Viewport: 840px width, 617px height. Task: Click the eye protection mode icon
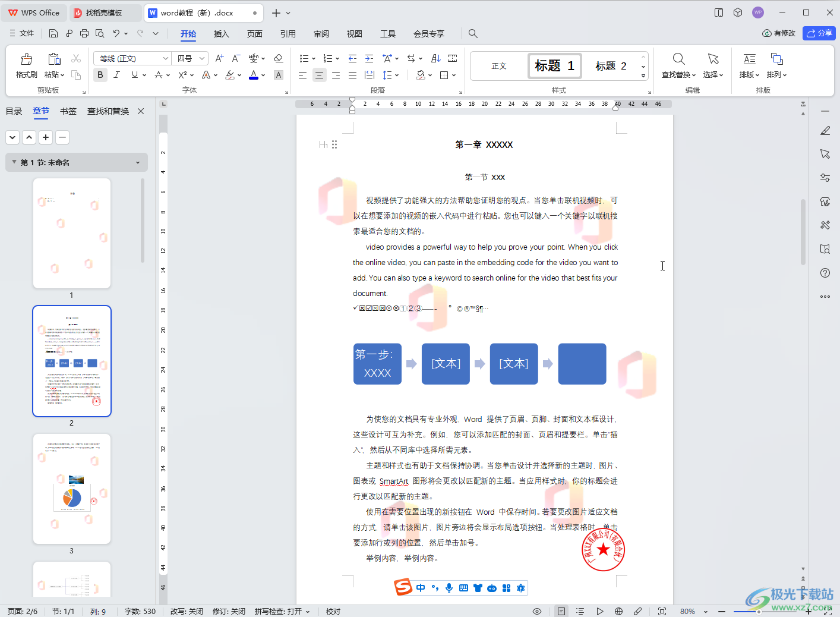pos(537,611)
